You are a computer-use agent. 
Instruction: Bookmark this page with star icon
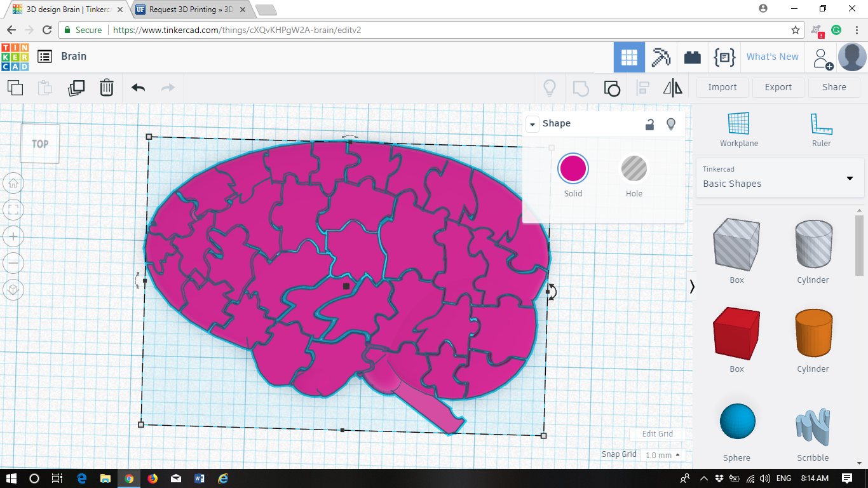pyautogui.click(x=795, y=30)
